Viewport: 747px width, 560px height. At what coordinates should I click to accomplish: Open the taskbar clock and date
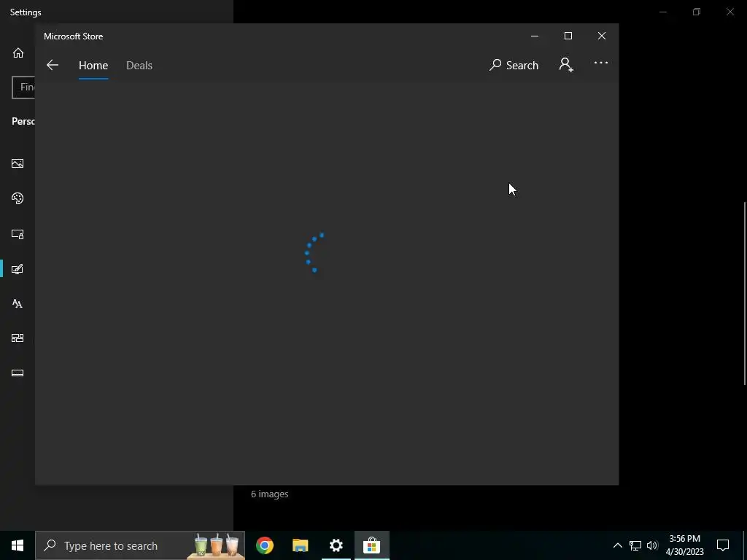tap(684, 545)
